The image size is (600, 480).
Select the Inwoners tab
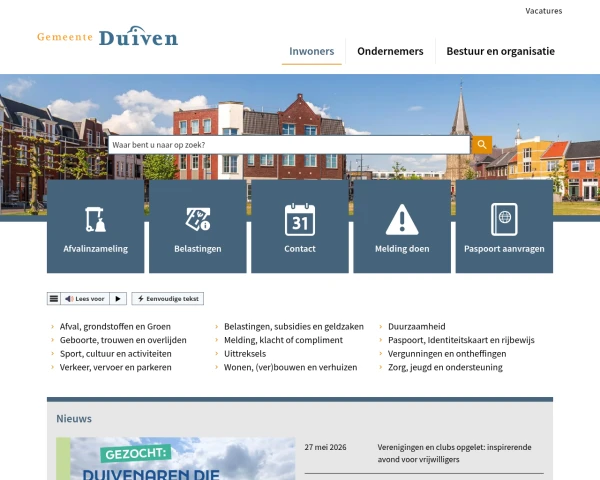311,51
